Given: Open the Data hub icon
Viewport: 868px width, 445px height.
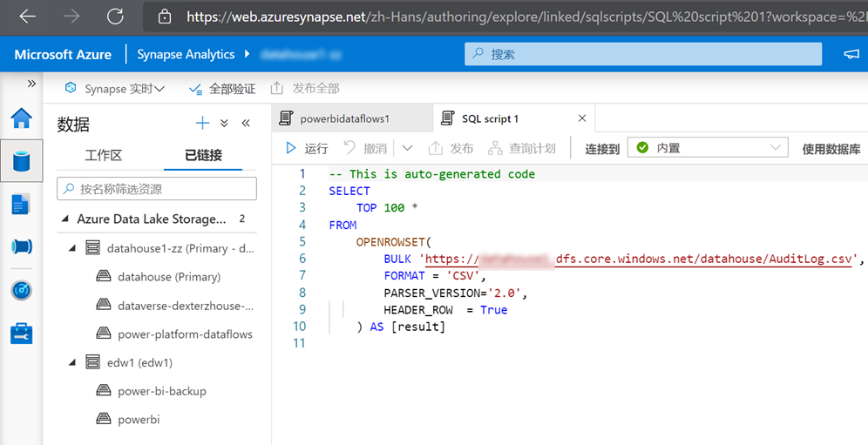Looking at the screenshot, I should tap(22, 161).
